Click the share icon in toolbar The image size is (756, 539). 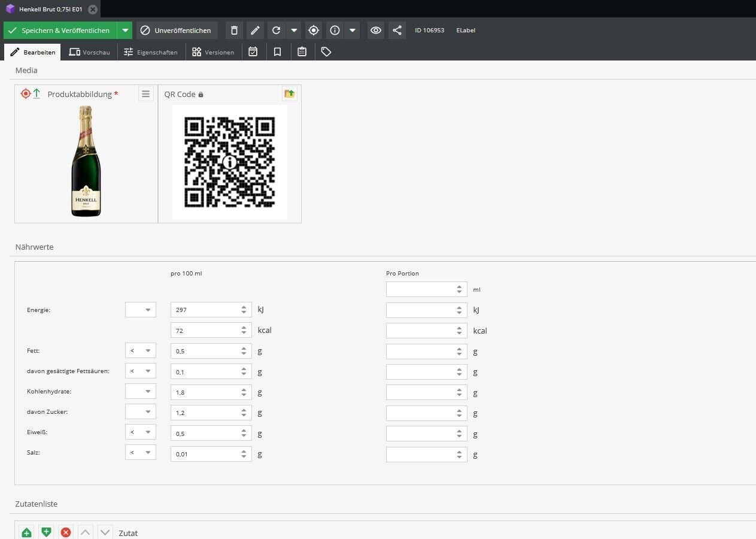click(397, 31)
